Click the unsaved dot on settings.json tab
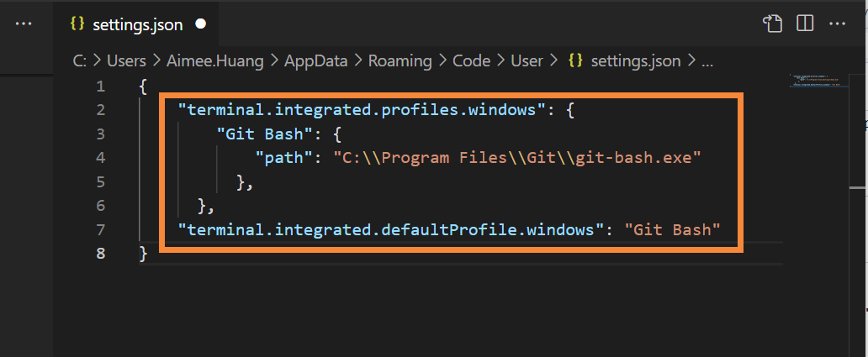868x357 pixels. 200,24
